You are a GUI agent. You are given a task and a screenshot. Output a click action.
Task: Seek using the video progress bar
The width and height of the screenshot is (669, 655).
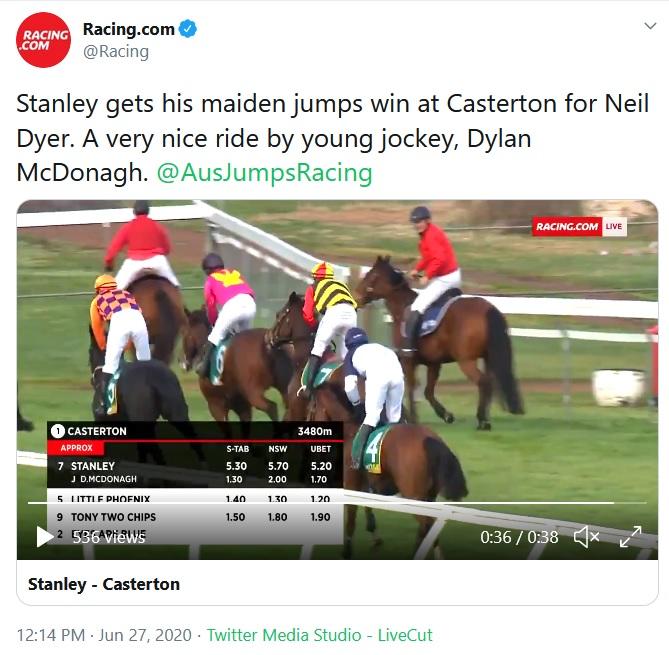tap(337, 503)
